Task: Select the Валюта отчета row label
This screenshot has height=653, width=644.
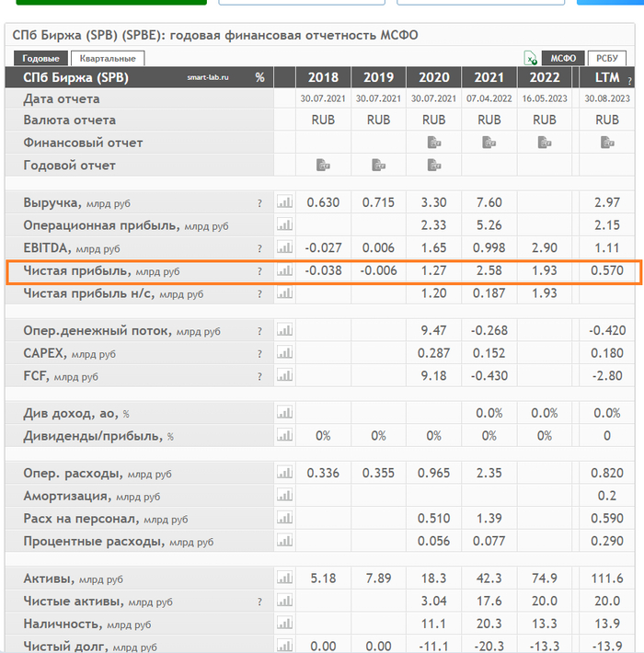Action: point(70,120)
